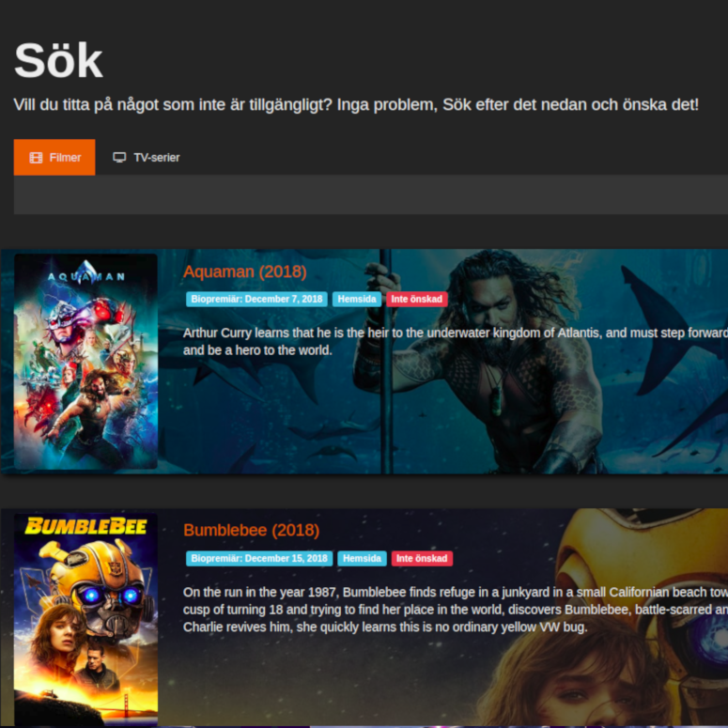Click Aquaman's red Inte önskad label
This screenshot has height=728, width=728.
[416, 299]
